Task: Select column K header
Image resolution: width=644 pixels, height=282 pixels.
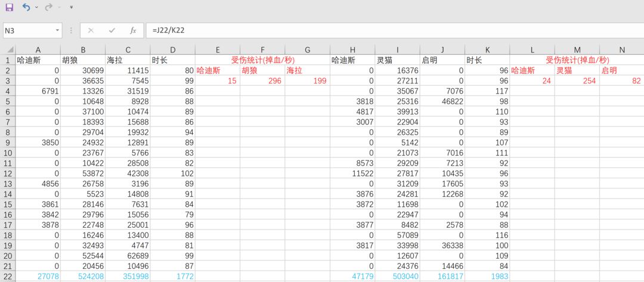Action: (487, 49)
